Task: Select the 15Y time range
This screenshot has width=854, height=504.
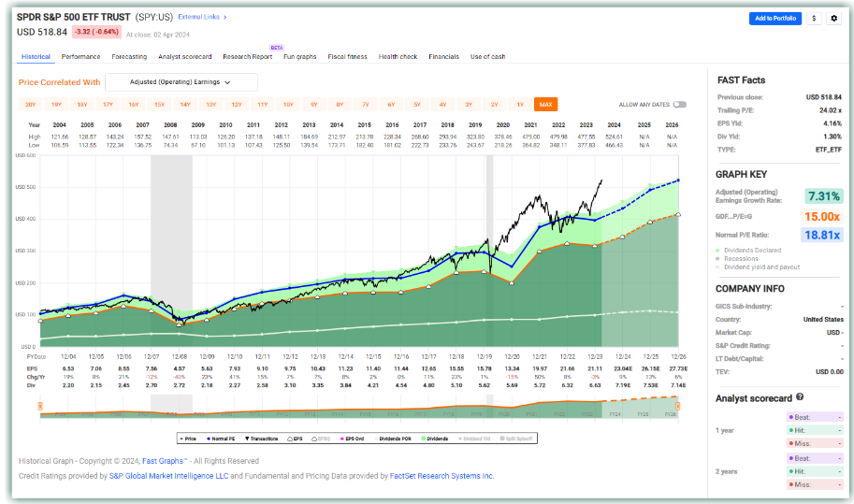Action: pyautogui.click(x=159, y=105)
